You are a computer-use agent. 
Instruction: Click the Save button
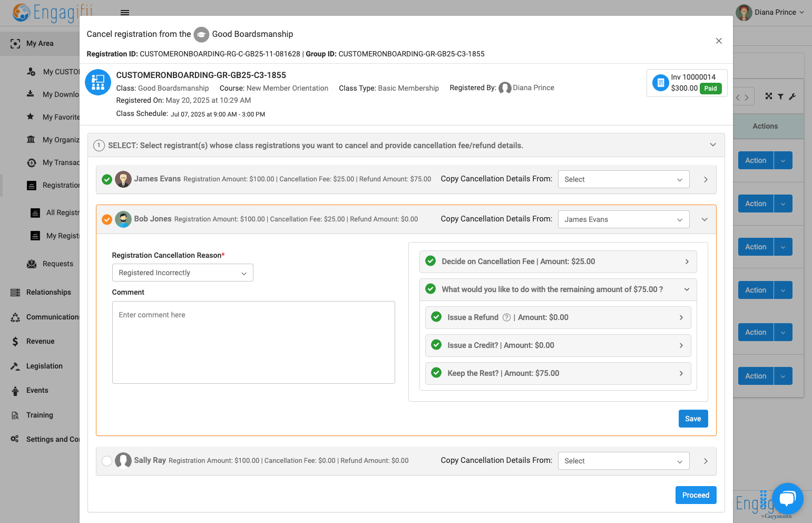tap(693, 419)
